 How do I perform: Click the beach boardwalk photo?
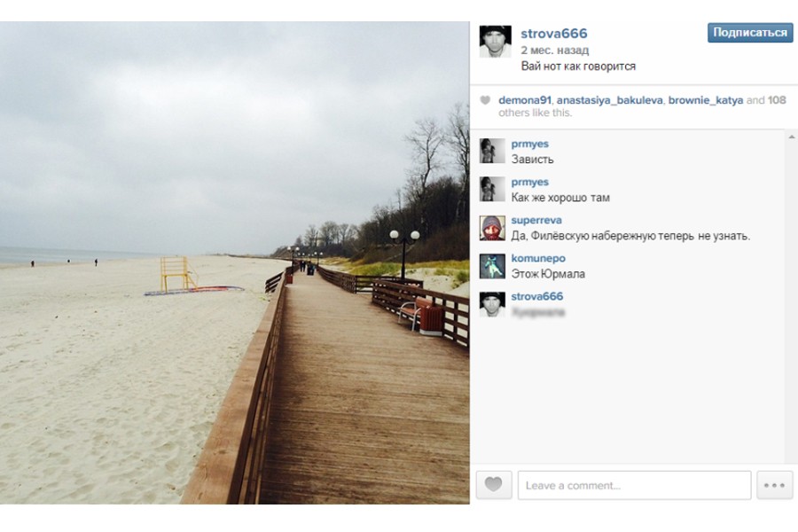click(235, 262)
